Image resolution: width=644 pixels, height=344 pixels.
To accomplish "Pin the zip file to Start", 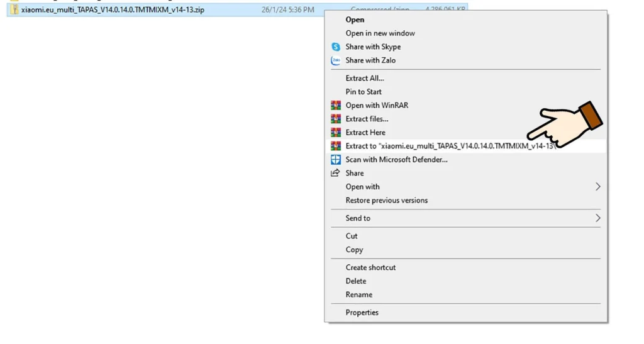I will [x=364, y=92].
